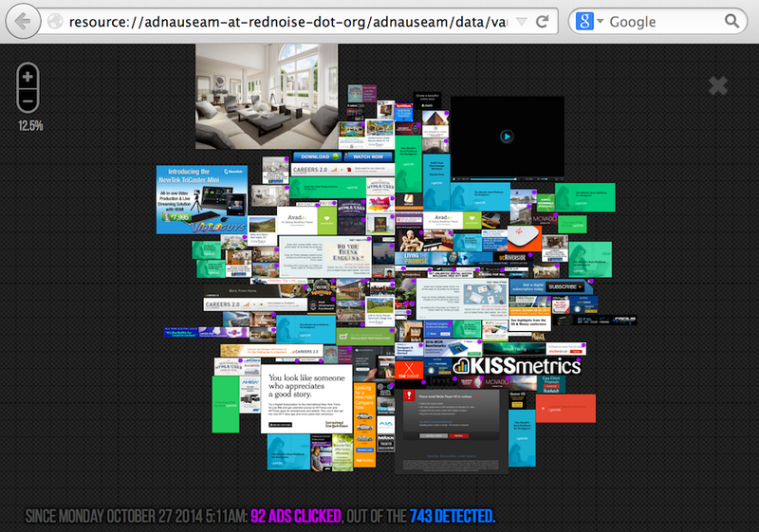This screenshot has height=532, width=759.
Task: Close the ad vault with the X icon
Action: point(718,86)
